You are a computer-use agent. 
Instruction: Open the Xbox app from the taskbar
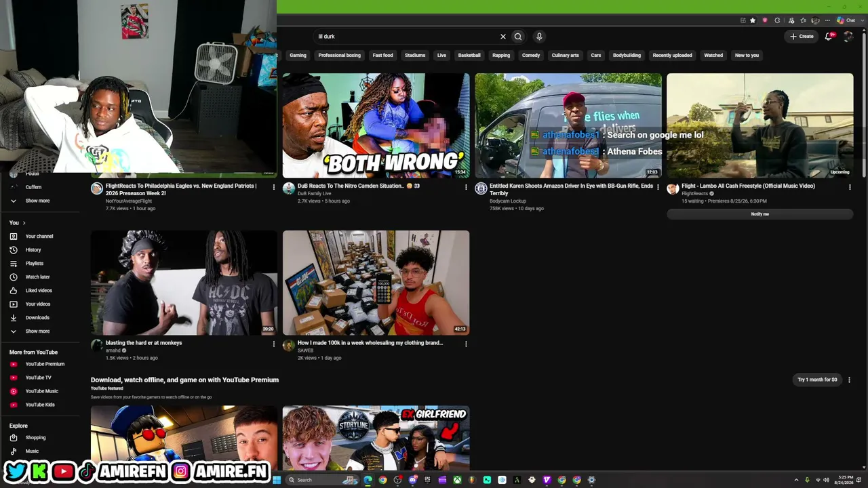458,480
